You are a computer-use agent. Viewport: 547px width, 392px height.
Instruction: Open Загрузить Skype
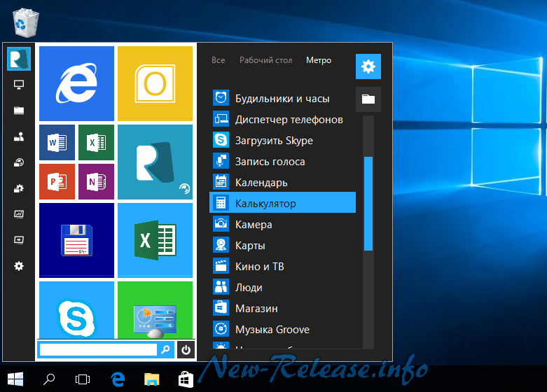(x=282, y=140)
